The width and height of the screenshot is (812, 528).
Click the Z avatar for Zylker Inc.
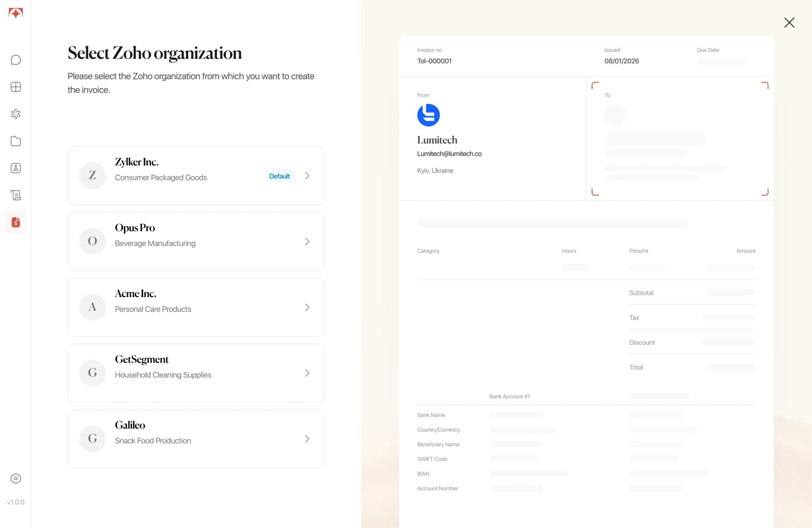tap(92, 176)
